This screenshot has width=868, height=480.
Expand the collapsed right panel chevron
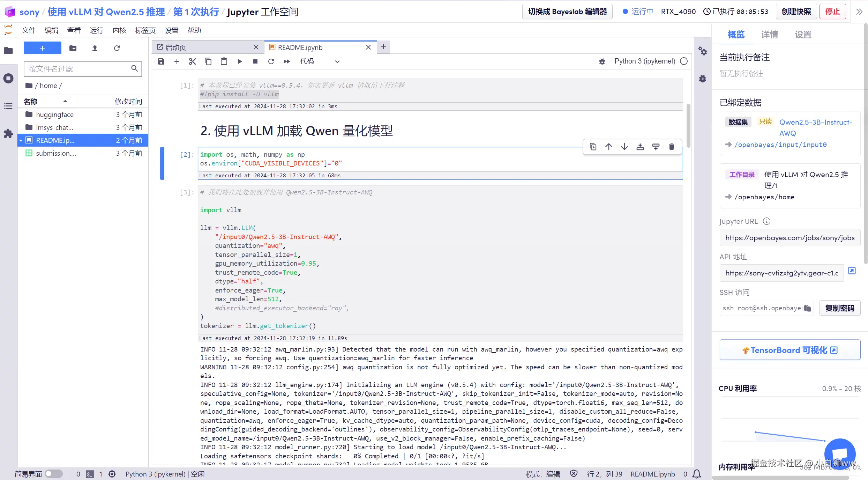(859, 12)
